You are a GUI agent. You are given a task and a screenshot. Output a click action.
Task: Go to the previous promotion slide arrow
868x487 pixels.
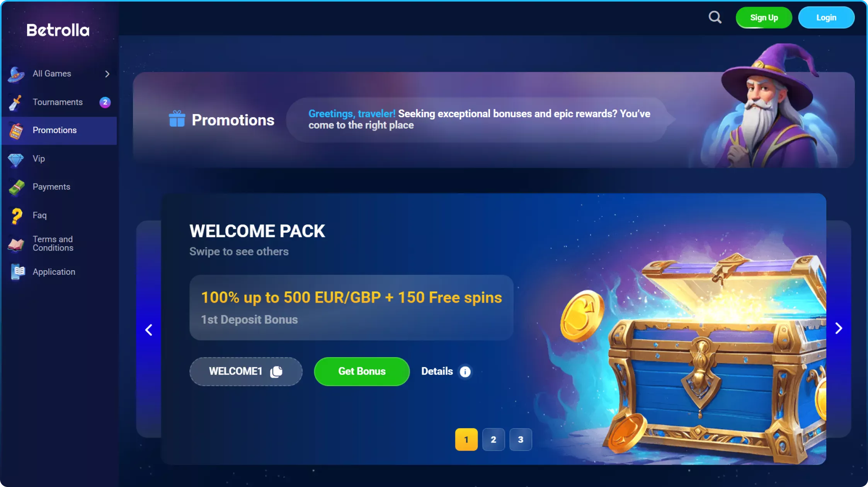[148, 330]
